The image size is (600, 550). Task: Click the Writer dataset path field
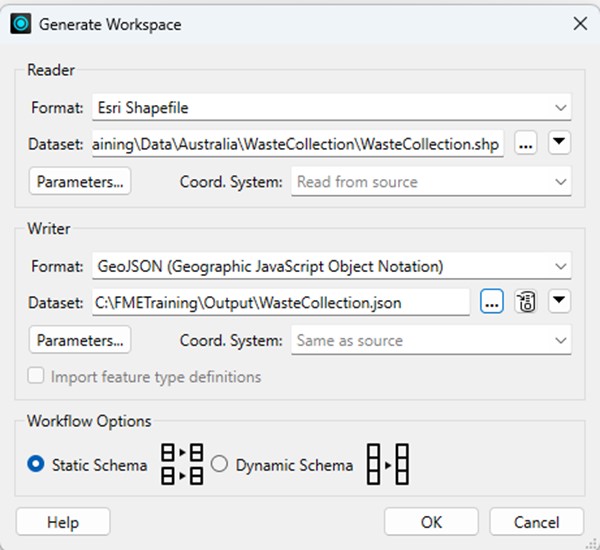point(280,302)
